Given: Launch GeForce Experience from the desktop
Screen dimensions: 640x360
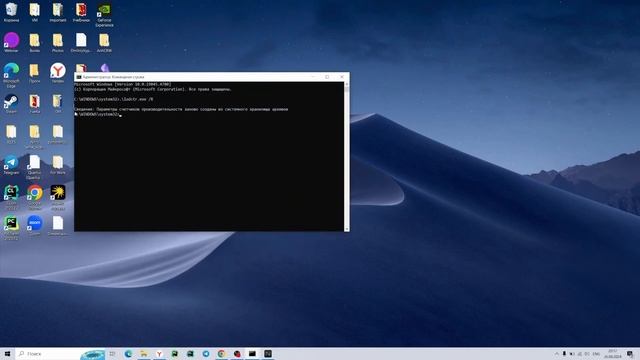Looking at the screenshot, I should [104, 15].
